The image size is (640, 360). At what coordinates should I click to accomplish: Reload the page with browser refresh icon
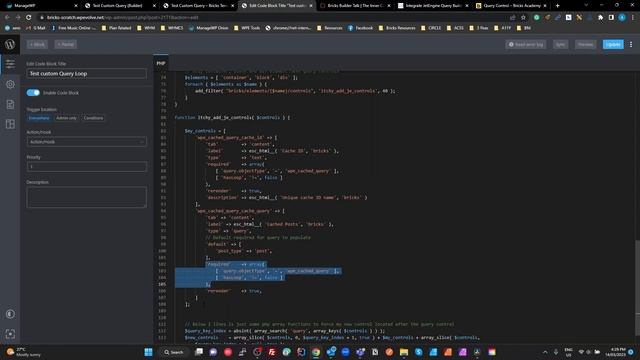pos(29,18)
